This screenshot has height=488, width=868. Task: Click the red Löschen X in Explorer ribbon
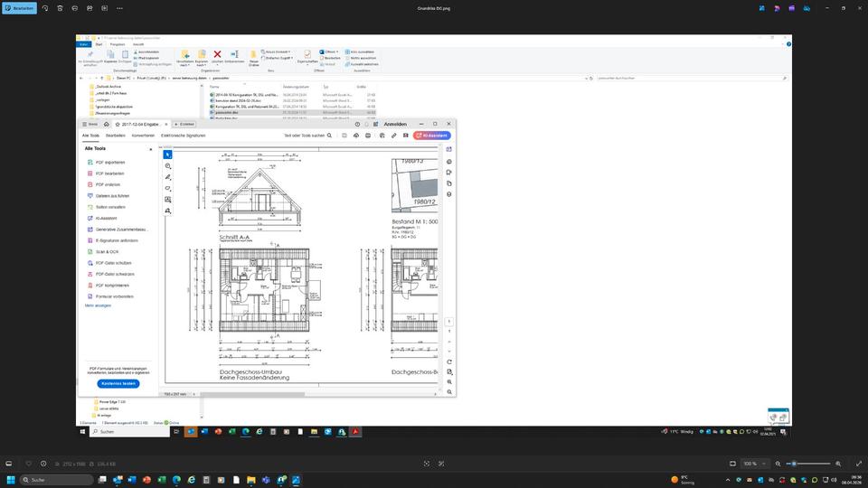point(217,56)
